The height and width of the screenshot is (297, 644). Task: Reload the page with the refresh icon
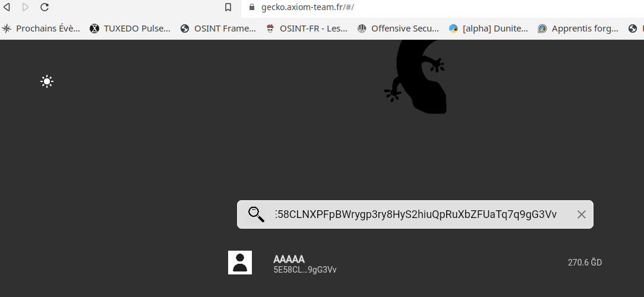pos(45,7)
